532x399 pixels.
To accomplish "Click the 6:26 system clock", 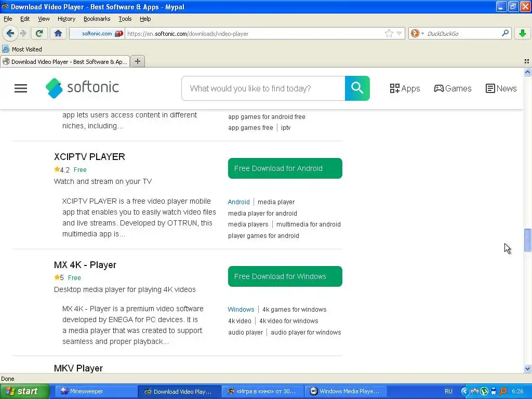I will (x=517, y=391).
